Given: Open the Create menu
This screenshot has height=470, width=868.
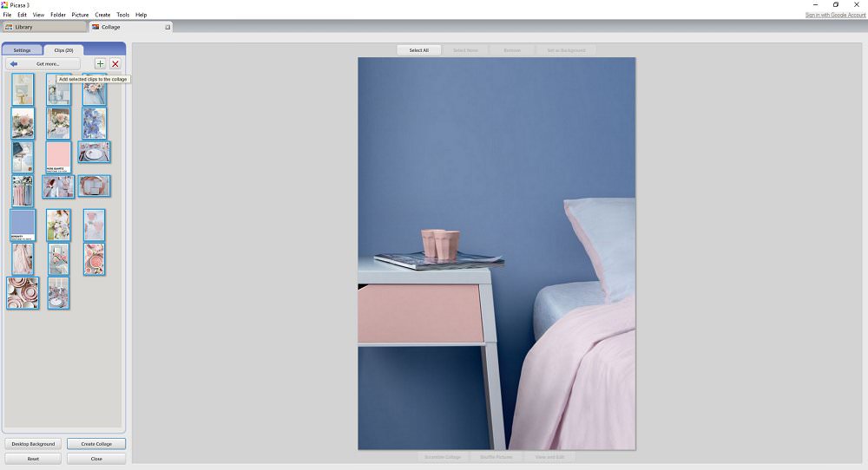Looking at the screenshot, I should pos(102,15).
